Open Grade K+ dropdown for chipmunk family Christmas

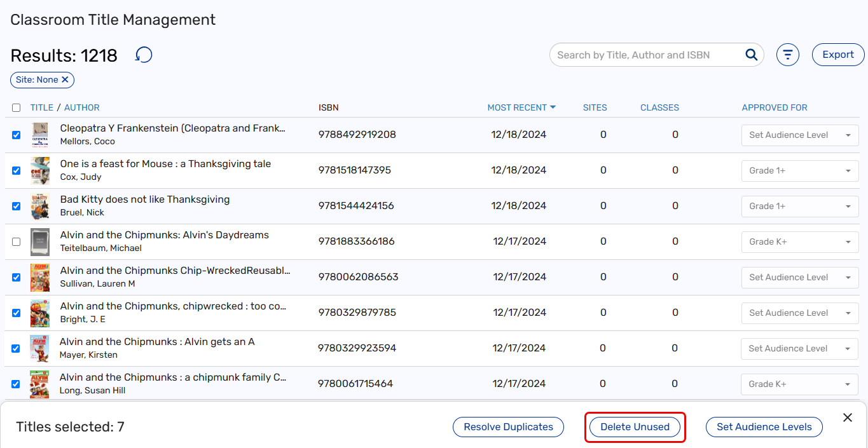pyautogui.click(x=800, y=384)
